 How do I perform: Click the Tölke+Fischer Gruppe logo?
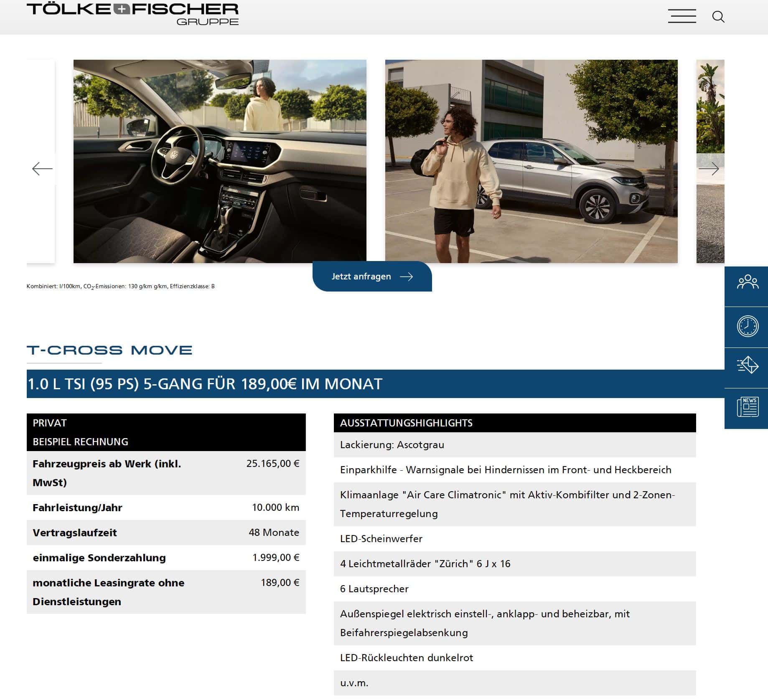(x=132, y=14)
